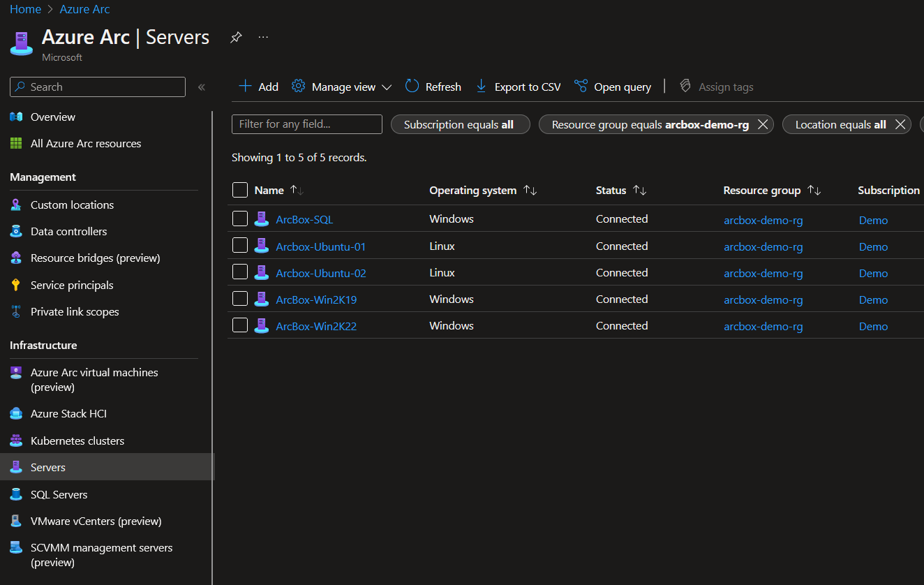
Task: Click the server icon beside ArcBox-Win2K22
Action: point(262,326)
